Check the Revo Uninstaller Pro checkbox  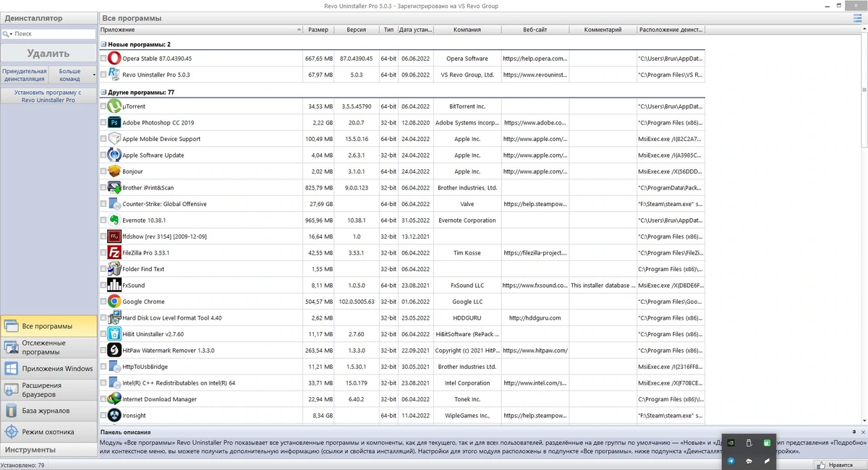tap(103, 74)
